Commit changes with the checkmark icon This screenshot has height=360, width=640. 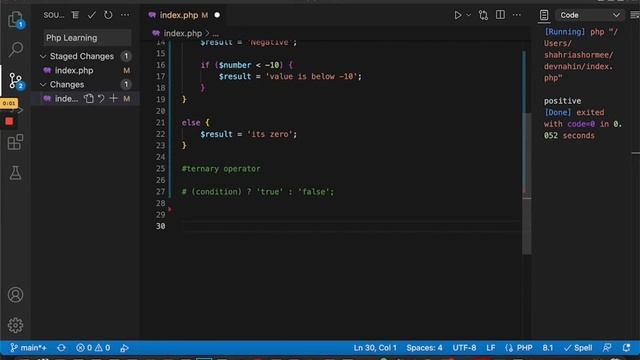pyautogui.click(x=91, y=15)
